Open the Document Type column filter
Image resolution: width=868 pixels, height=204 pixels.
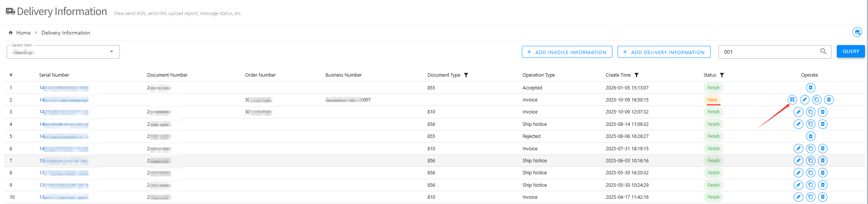pos(466,75)
